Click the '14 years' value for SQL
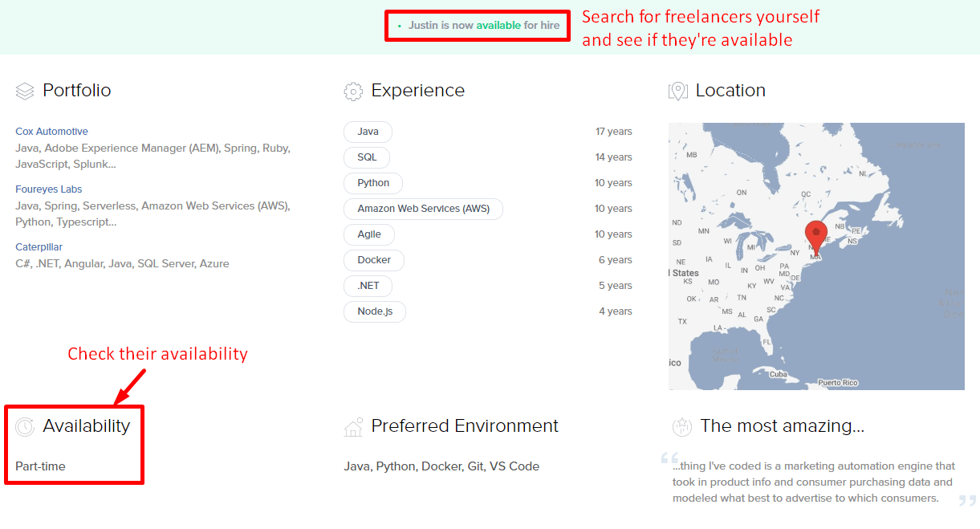 (614, 157)
